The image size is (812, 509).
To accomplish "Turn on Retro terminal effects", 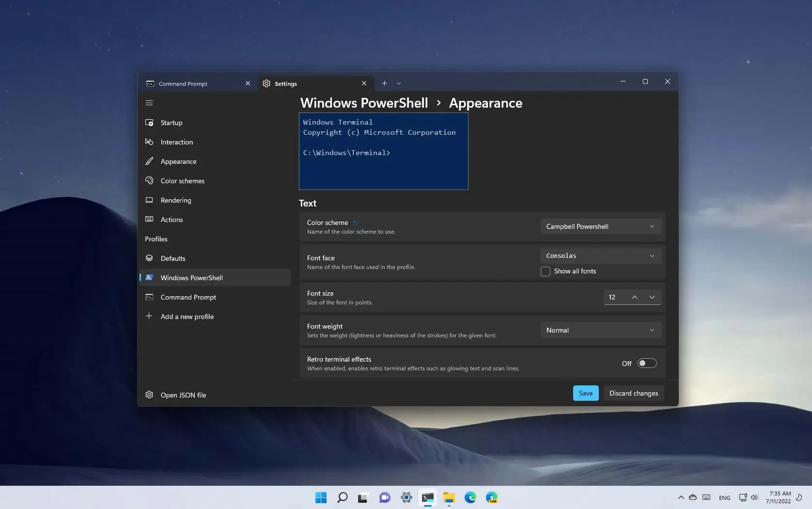I will point(647,363).
